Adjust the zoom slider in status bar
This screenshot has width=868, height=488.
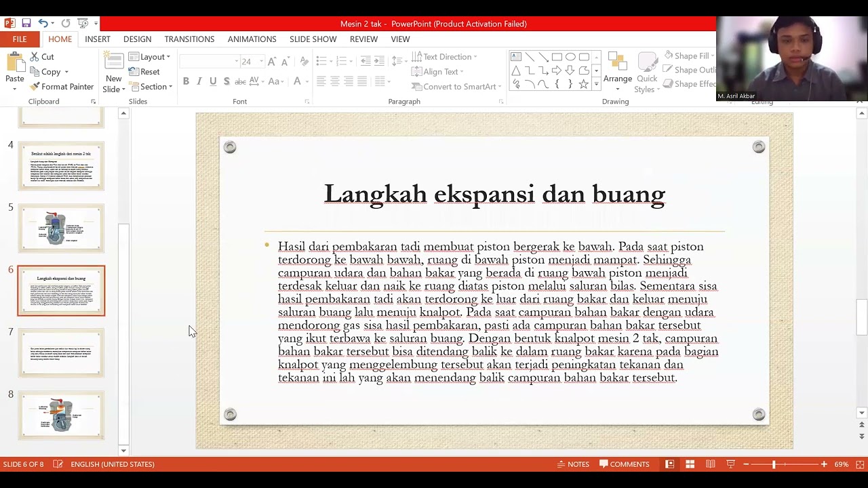click(x=774, y=464)
